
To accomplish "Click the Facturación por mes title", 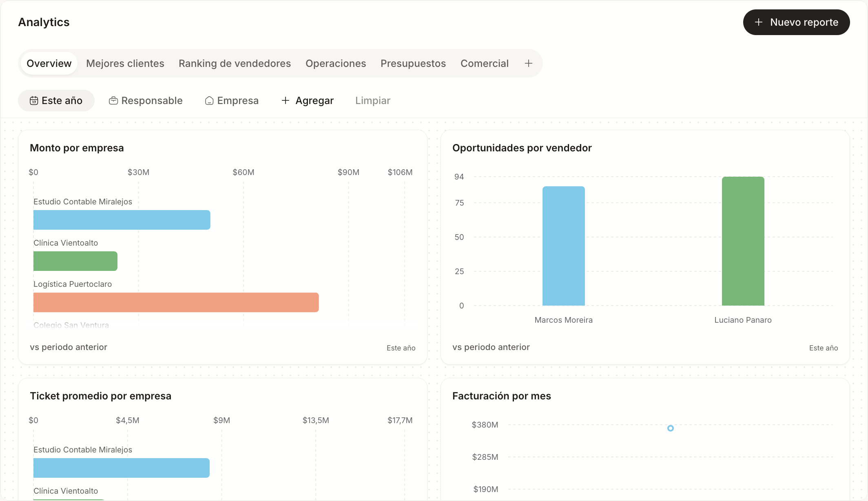I will [502, 396].
